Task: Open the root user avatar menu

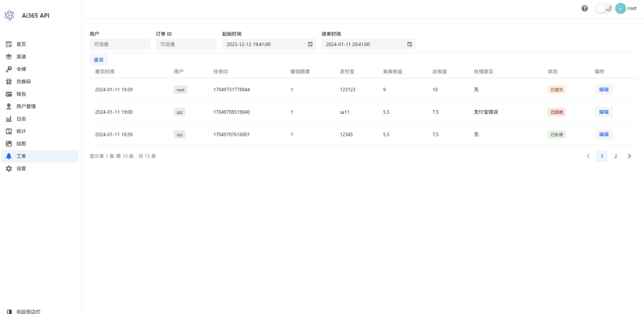Action: [620, 9]
